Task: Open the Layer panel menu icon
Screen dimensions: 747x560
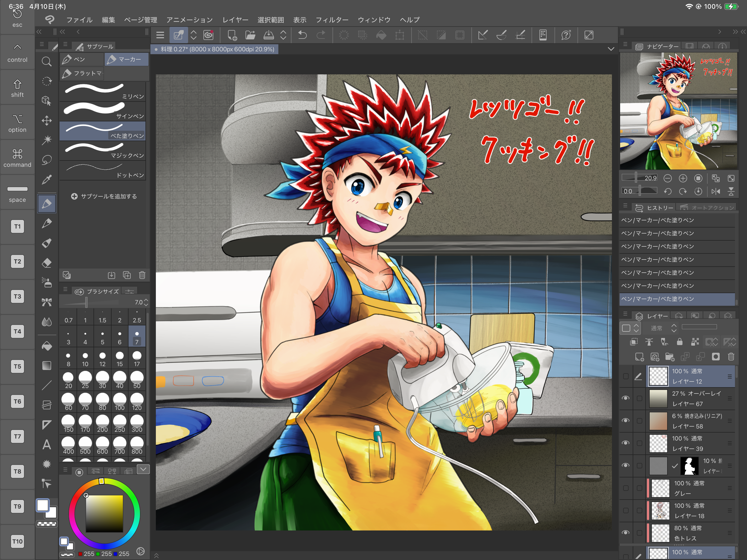Action: [625, 314]
